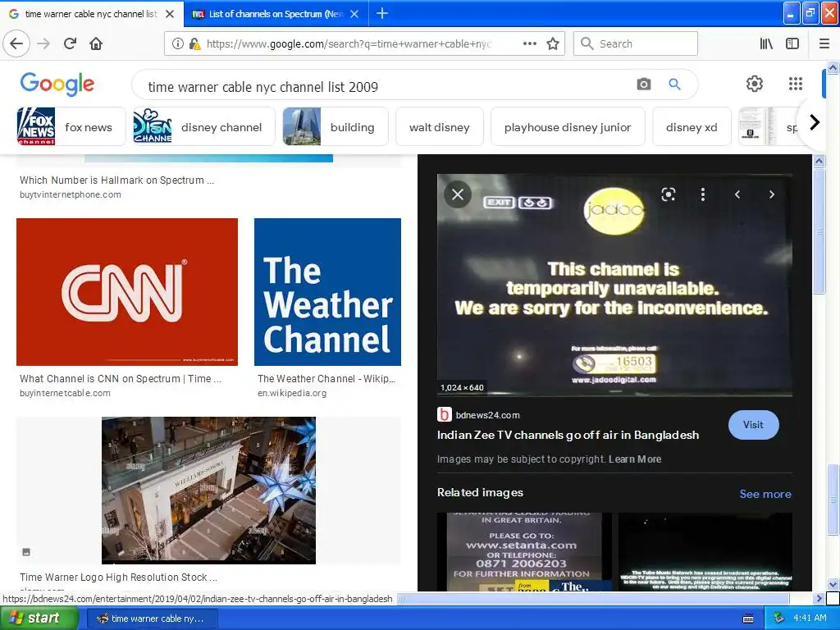Go to next image in preview
This screenshot has height=630, width=840.
coord(771,194)
